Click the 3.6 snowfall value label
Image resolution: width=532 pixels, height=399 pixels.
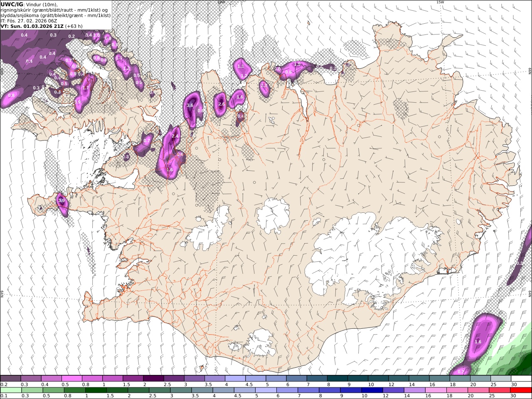(x=190, y=106)
